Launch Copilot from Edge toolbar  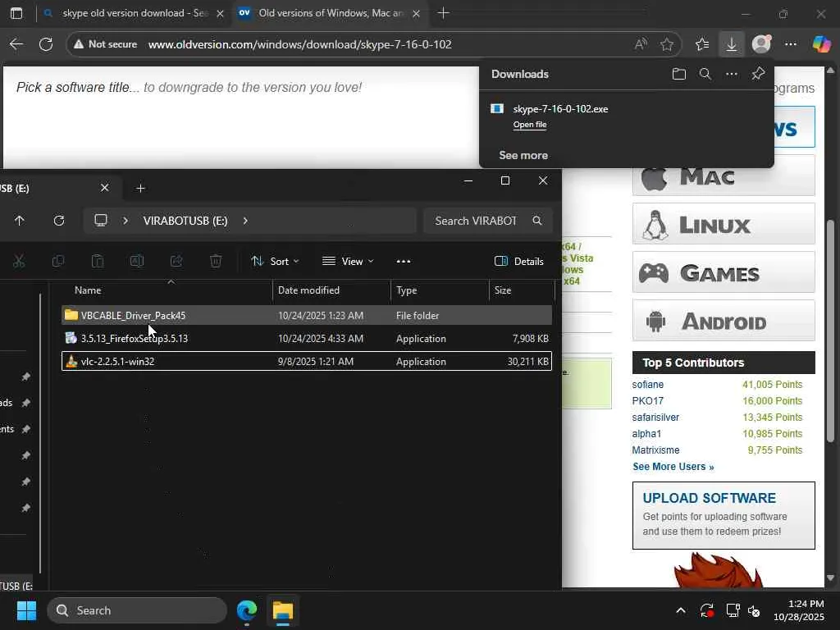point(821,44)
